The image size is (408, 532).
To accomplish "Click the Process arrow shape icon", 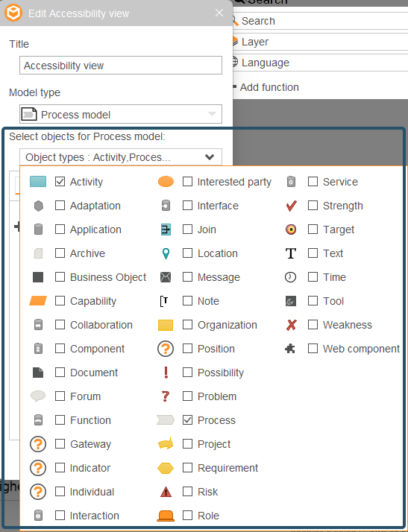I will click(x=166, y=420).
